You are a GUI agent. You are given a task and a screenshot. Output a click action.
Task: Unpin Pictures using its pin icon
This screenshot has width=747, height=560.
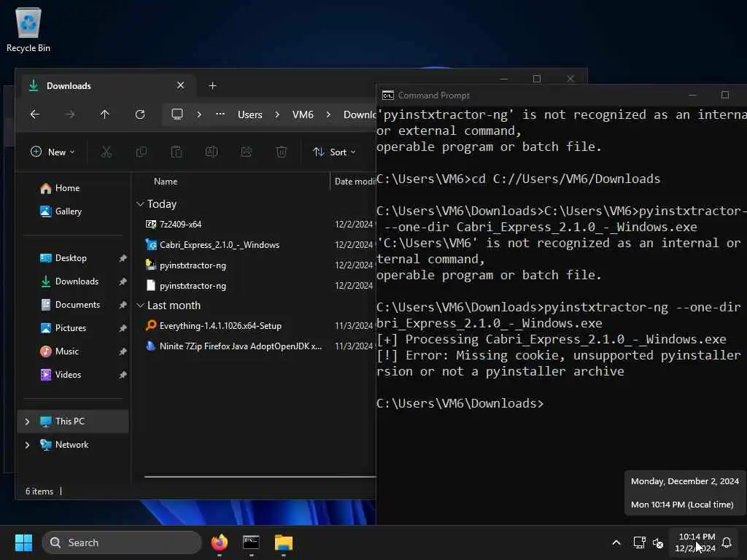coord(123,328)
